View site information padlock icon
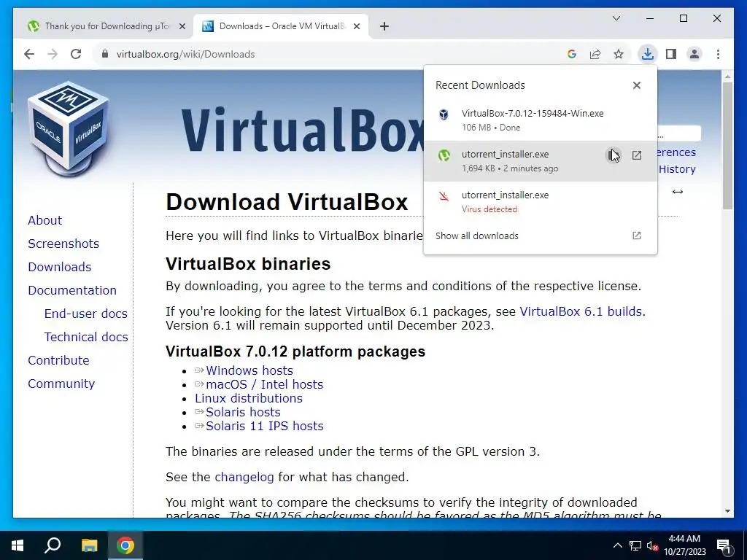The height and width of the screenshot is (560, 747). tap(105, 54)
